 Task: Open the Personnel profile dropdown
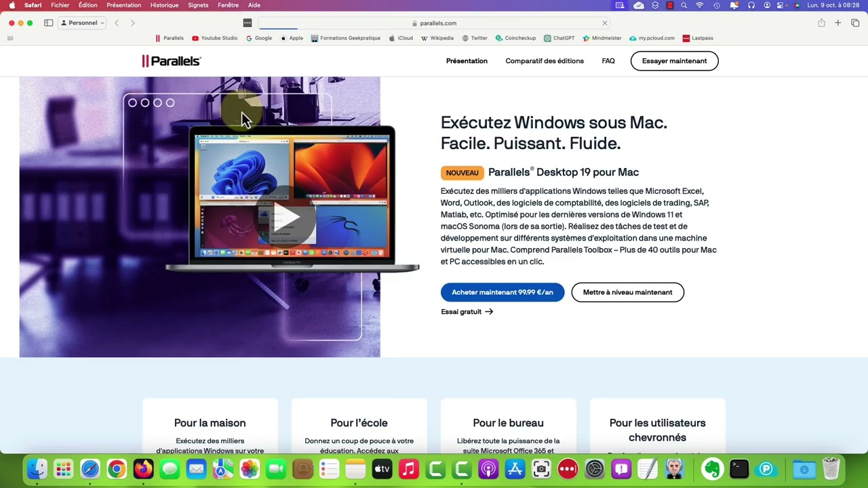click(x=83, y=23)
